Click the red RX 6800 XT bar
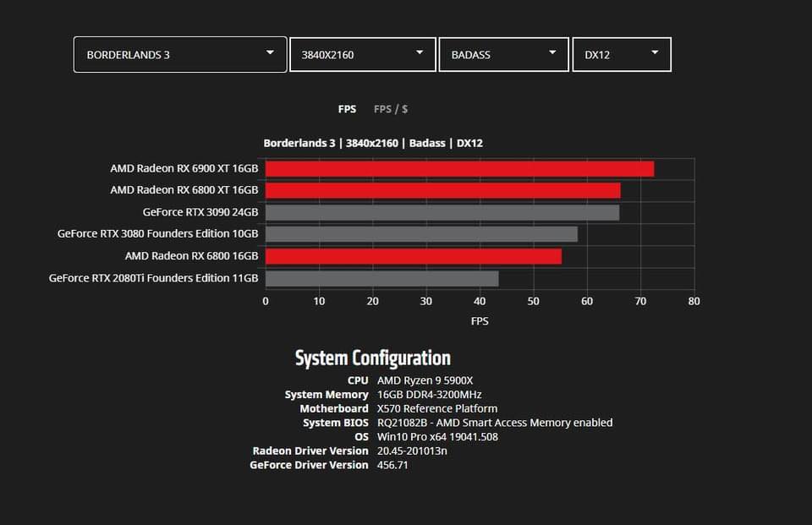Viewport: 812px width, 525px height. coord(442,190)
